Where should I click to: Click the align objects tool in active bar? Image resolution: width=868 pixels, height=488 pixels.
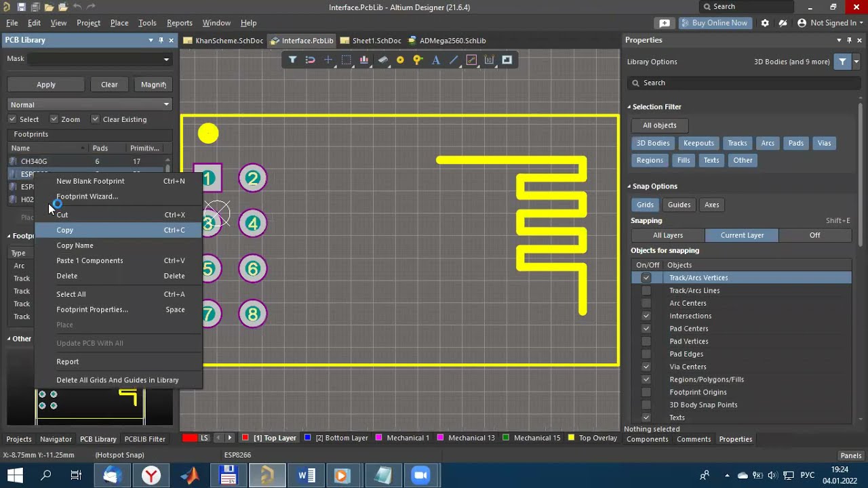364,60
